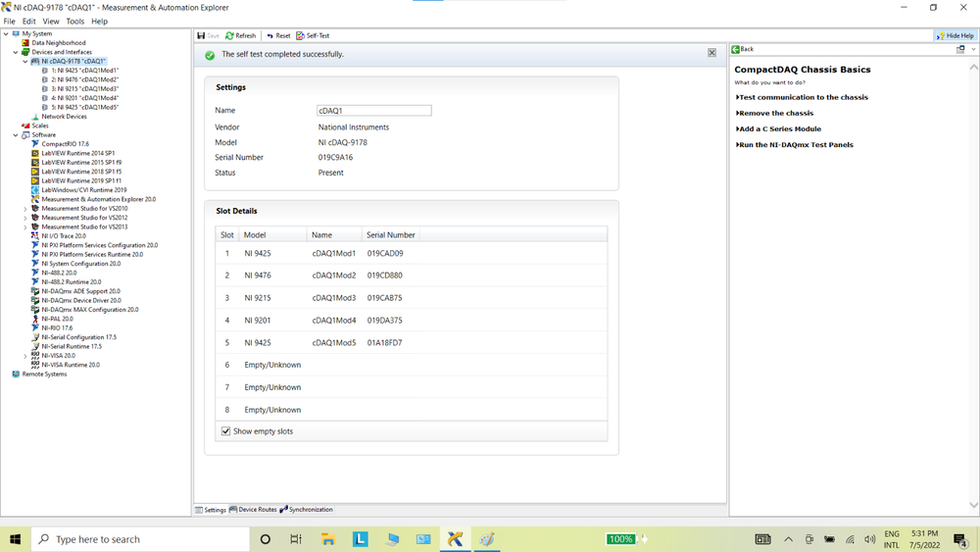
Task: Select the Data Neighborhood tree icon
Action: pyautogui.click(x=25, y=43)
